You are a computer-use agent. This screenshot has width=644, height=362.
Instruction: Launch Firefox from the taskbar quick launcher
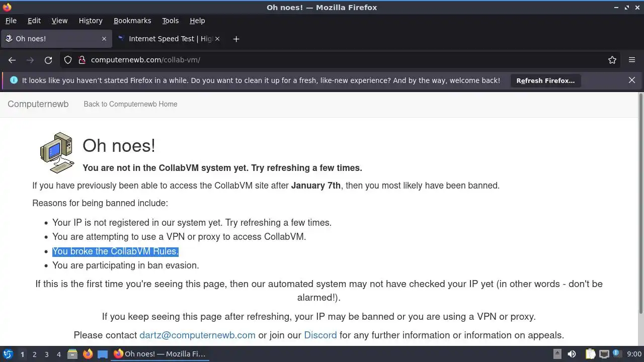[88, 354]
